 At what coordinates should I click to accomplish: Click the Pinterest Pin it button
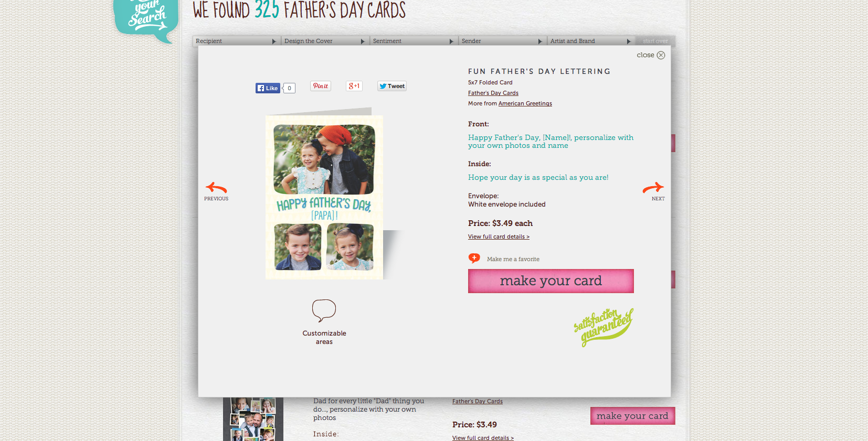(321, 86)
